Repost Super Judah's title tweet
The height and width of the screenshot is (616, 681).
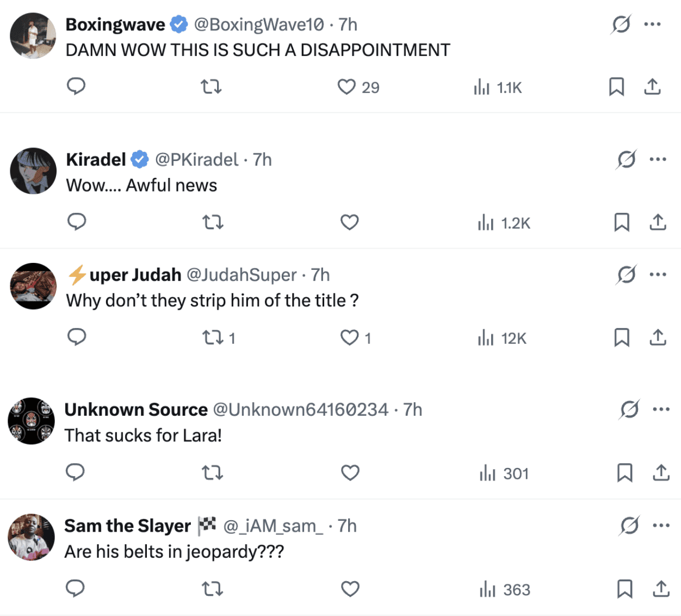(x=213, y=338)
